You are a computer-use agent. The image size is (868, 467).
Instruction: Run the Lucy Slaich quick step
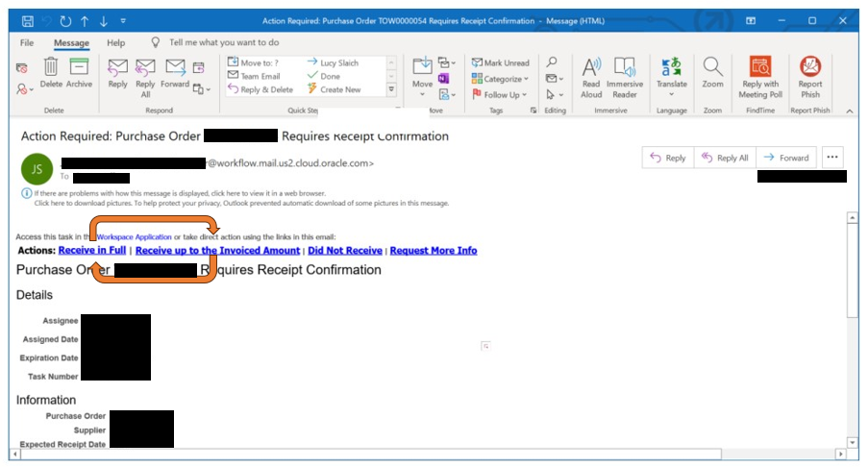click(334, 62)
